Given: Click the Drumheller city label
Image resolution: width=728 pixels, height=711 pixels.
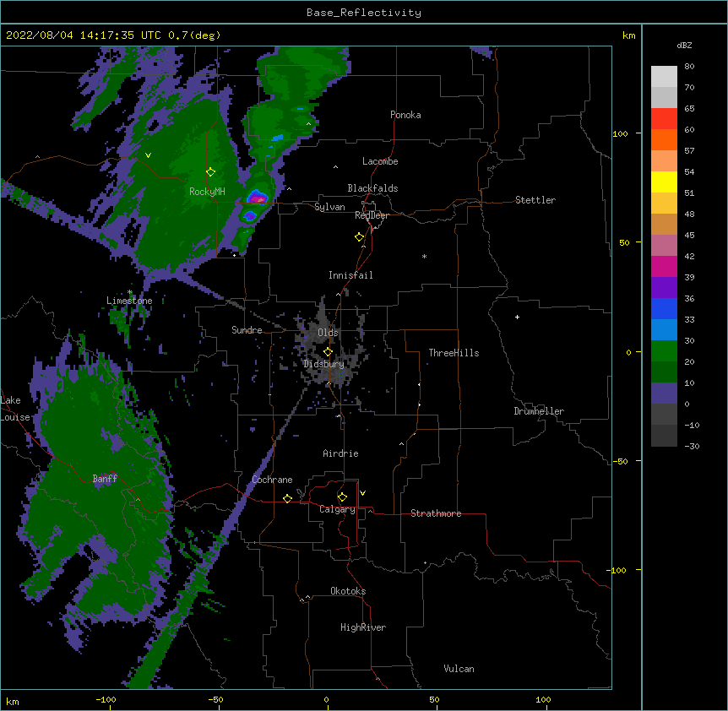Looking at the screenshot, I should tap(539, 411).
